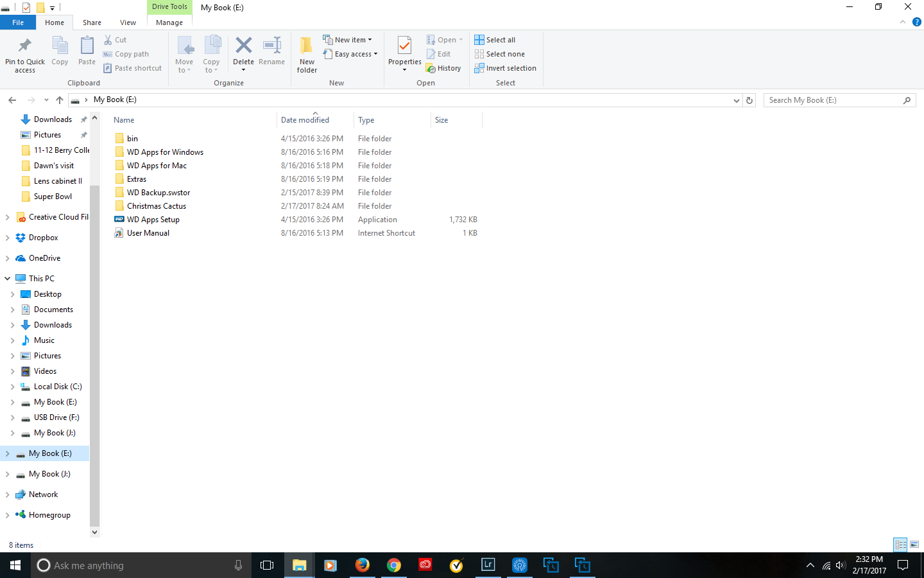Create a New folder

point(307,55)
